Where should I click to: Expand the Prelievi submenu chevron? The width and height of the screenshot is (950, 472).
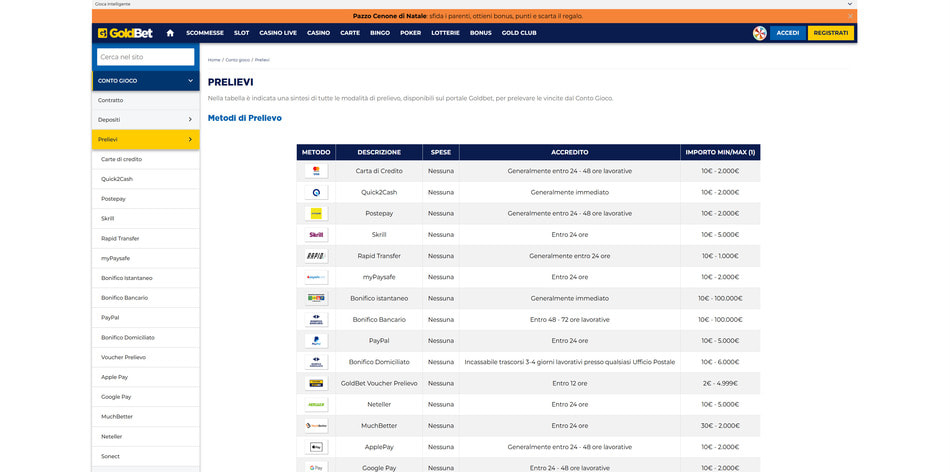click(190, 139)
